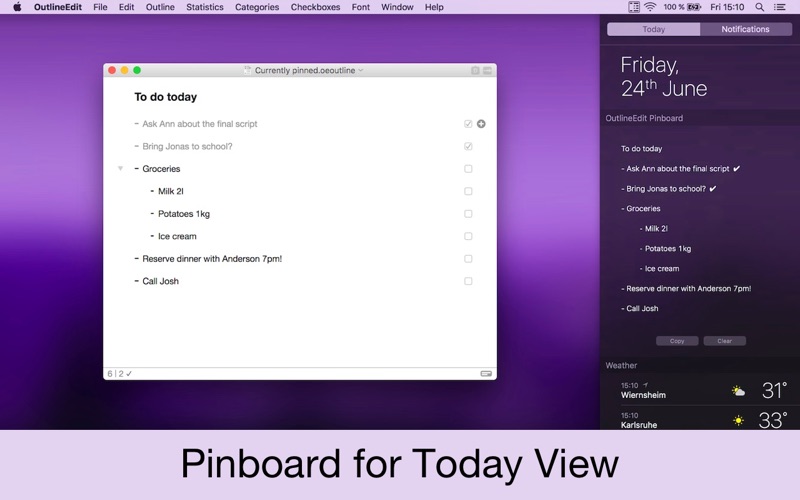This screenshot has height=500, width=800.
Task: Click the Reserve dinner with Anderson item text
Action: 212,259
